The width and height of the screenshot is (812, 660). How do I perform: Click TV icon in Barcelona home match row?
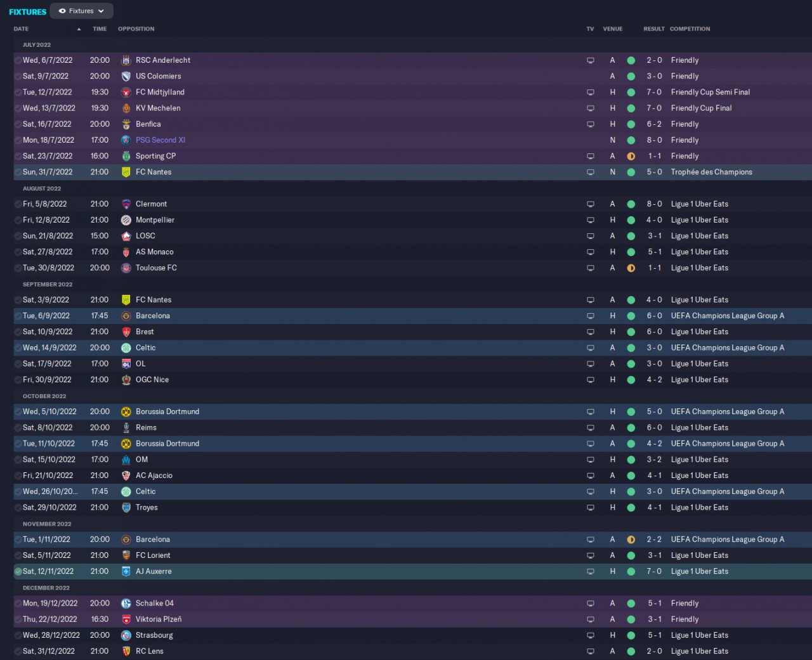pos(590,316)
